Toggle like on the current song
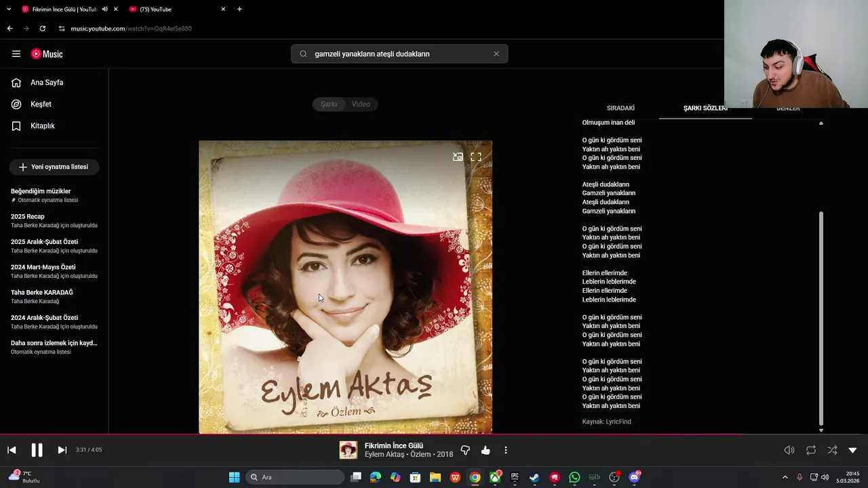 pyautogui.click(x=486, y=450)
